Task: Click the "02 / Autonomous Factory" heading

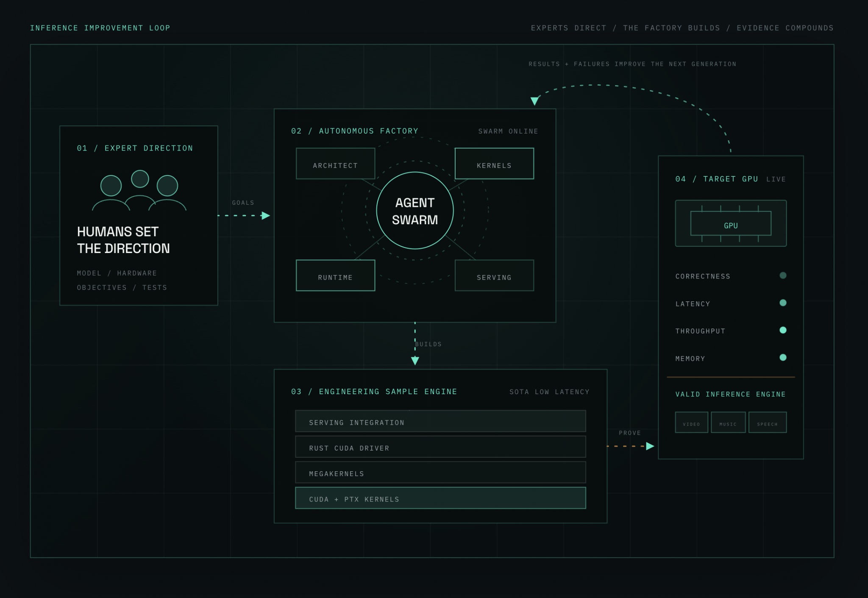Action: (355, 131)
